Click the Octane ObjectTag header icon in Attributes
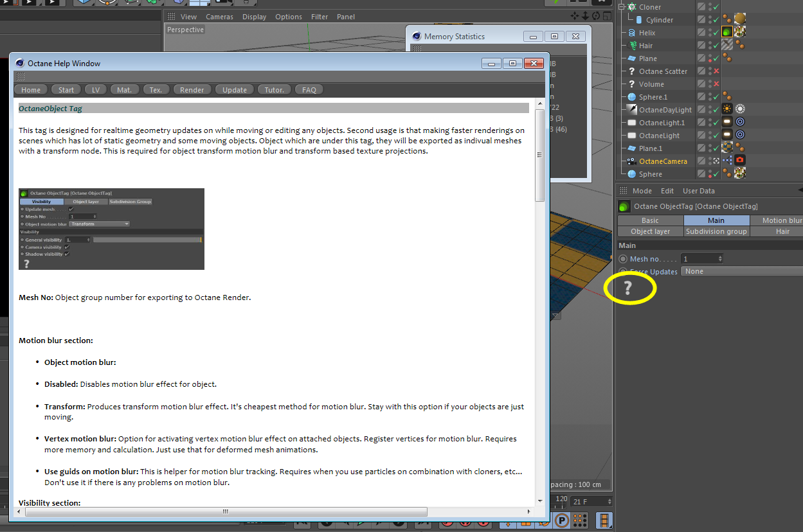Viewport: 803px width, 532px height. point(624,207)
